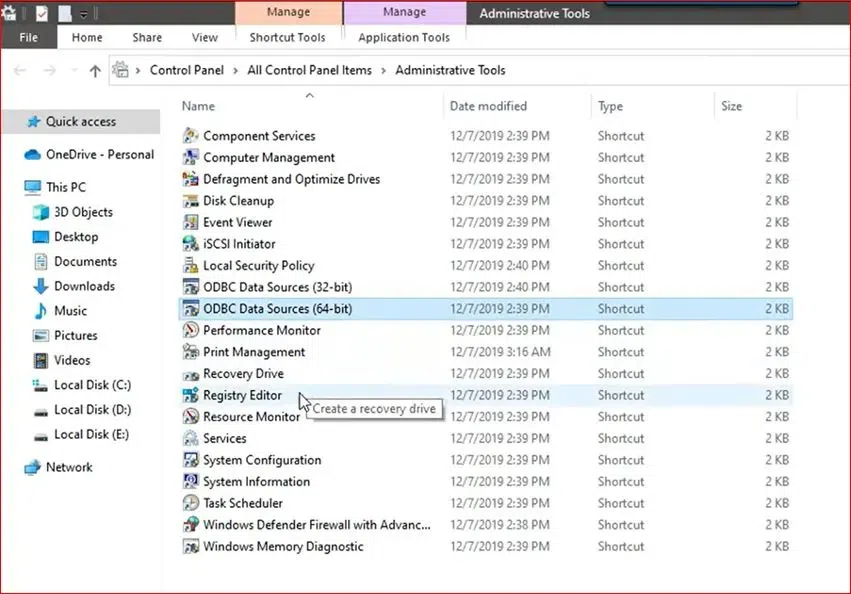
Task: Open the View ribbon tab
Action: [x=205, y=37]
